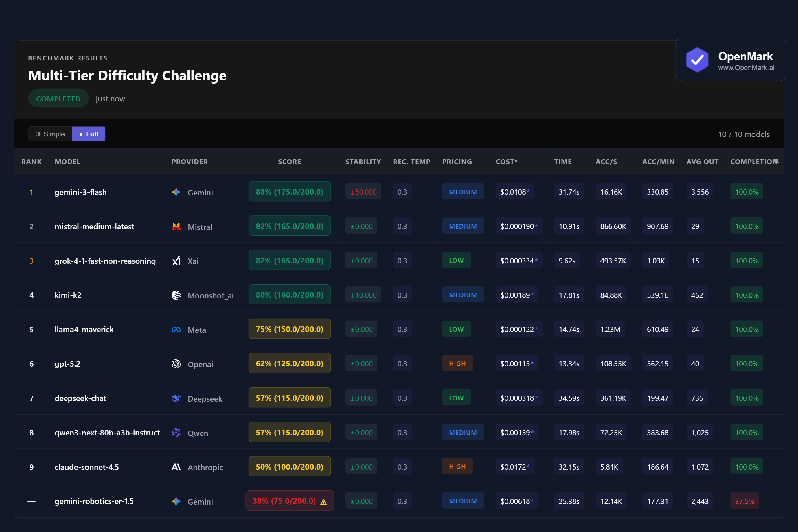Viewport: 798px width, 532px height.
Task: Click the Gemini icon next to gemini-3-flash
Action: 176,192
